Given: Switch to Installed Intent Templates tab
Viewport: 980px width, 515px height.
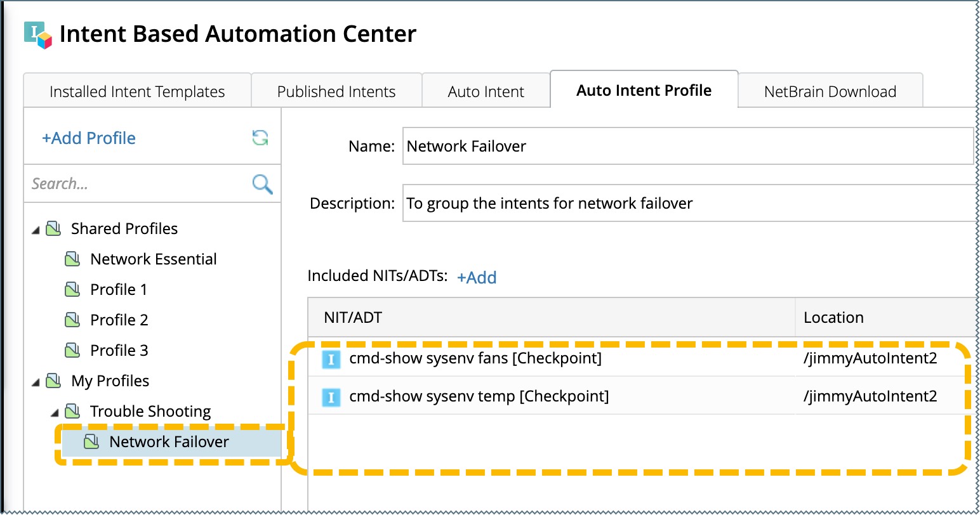Looking at the screenshot, I should (137, 91).
